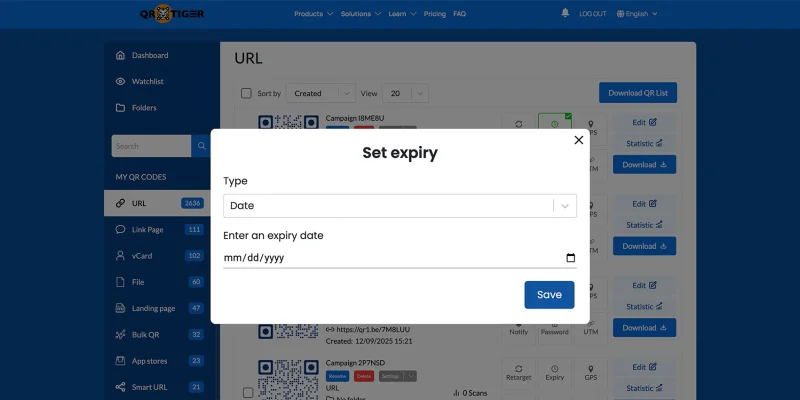This screenshot has height=400, width=800.
Task: Click Notify beside the qr1.be/7M8LUU campaign
Action: click(518, 330)
